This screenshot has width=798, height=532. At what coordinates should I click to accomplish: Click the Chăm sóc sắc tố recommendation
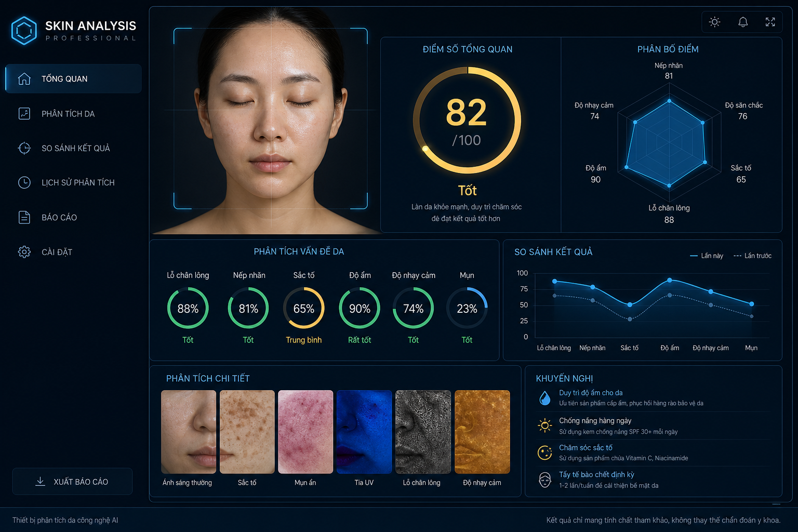(653, 453)
